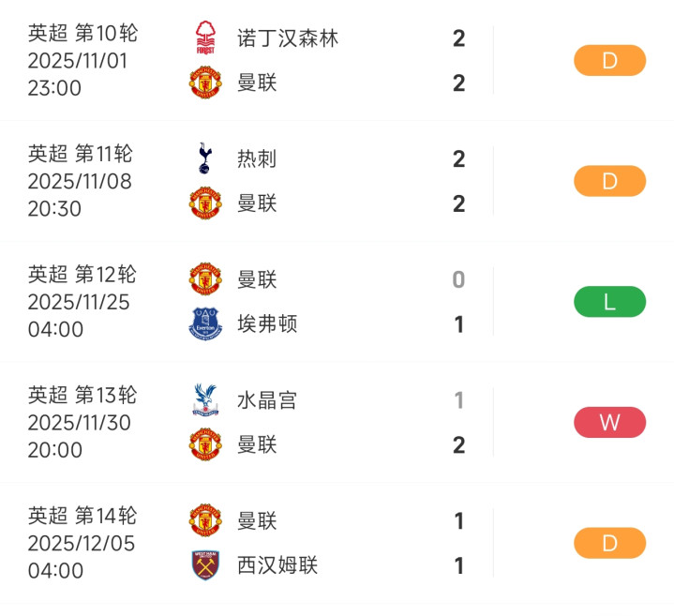Click Manchester United crest in round 12 match

click(x=205, y=279)
